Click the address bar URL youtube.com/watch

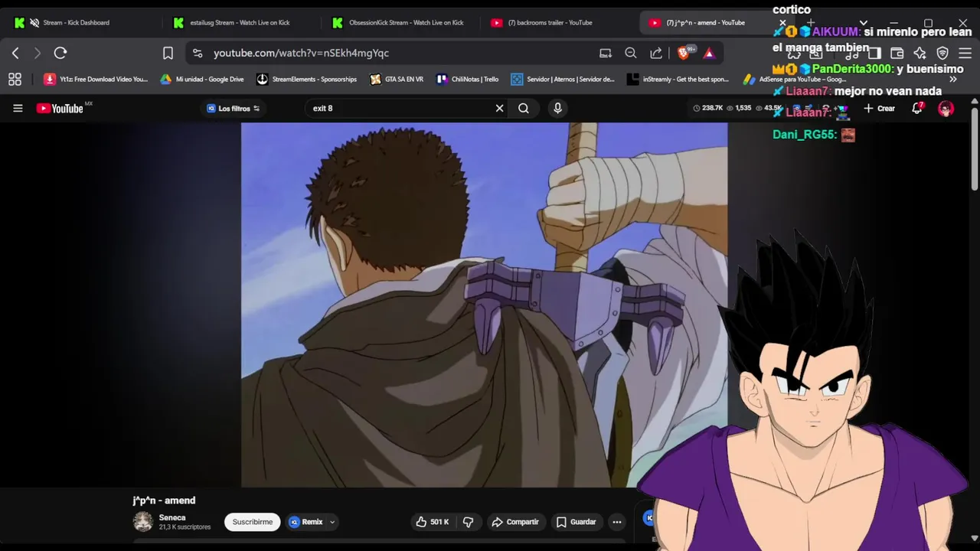coord(301,53)
